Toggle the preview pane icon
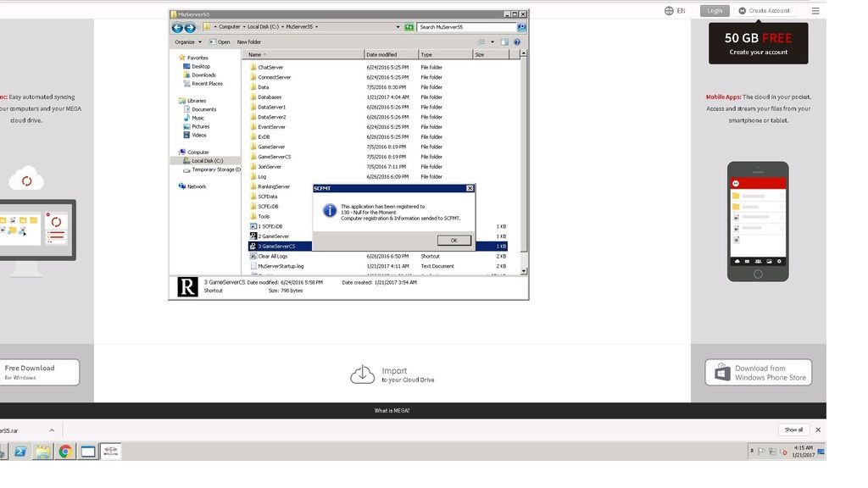 pyautogui.click(x=504, y=42)
